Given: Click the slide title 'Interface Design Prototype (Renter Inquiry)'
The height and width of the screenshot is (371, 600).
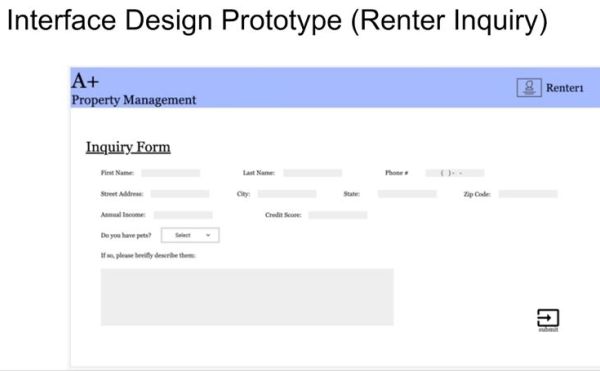Looking at the screenshot, I should [277, 21].
